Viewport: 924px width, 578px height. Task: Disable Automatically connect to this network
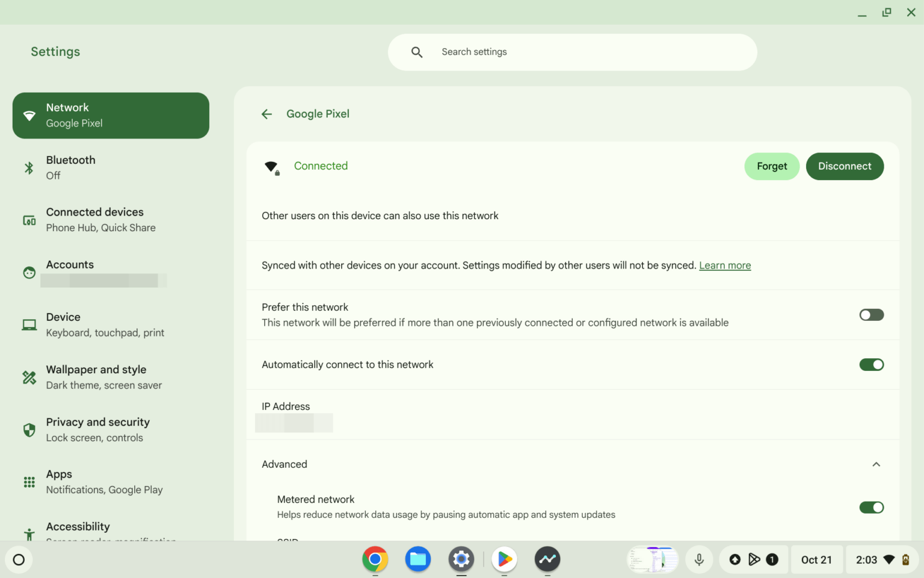(x=871, y=364)
